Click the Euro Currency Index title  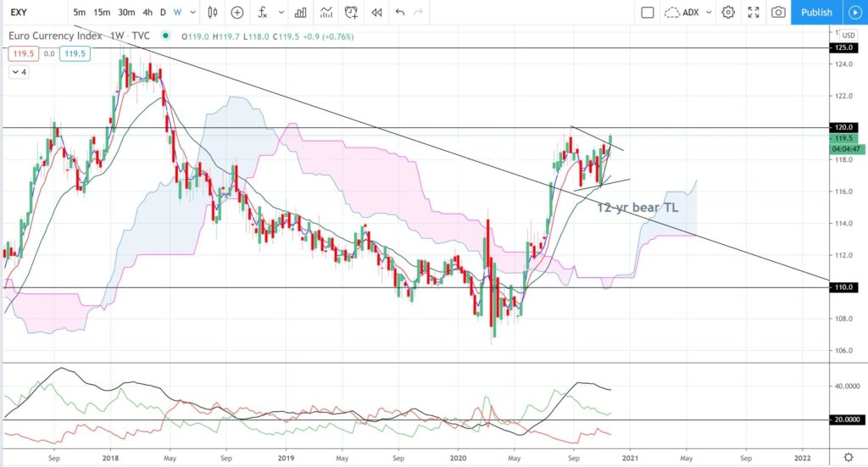(55, 36)
